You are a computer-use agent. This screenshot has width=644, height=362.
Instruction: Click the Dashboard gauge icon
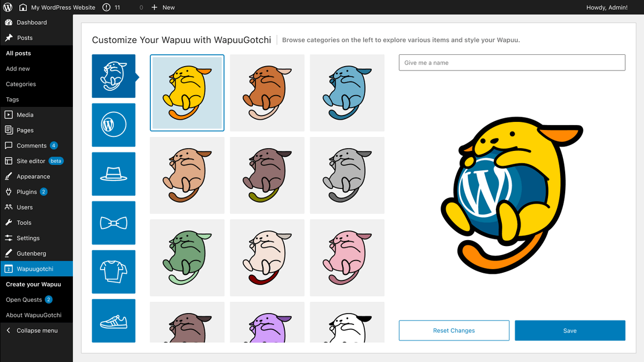(x=9, y=23)
